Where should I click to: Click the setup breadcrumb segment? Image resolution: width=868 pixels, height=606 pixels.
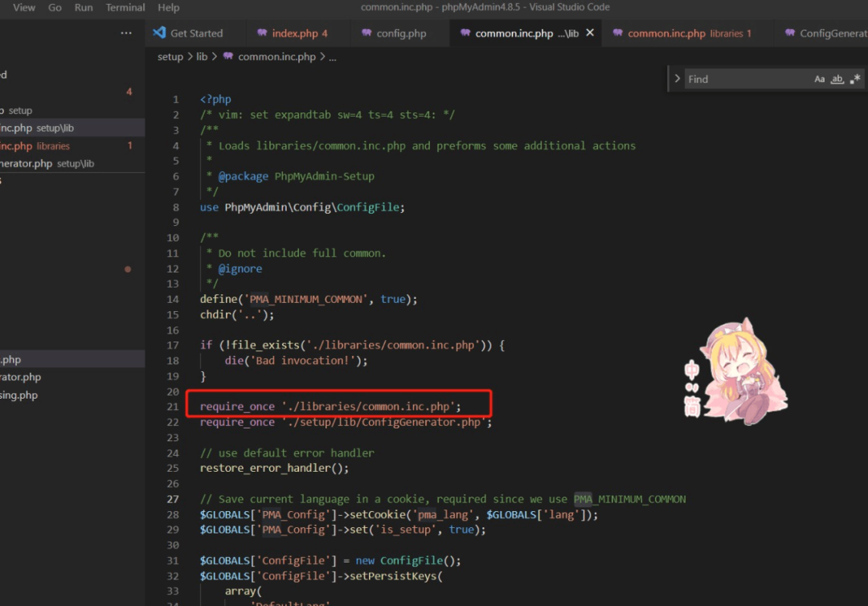pos(170,57)
